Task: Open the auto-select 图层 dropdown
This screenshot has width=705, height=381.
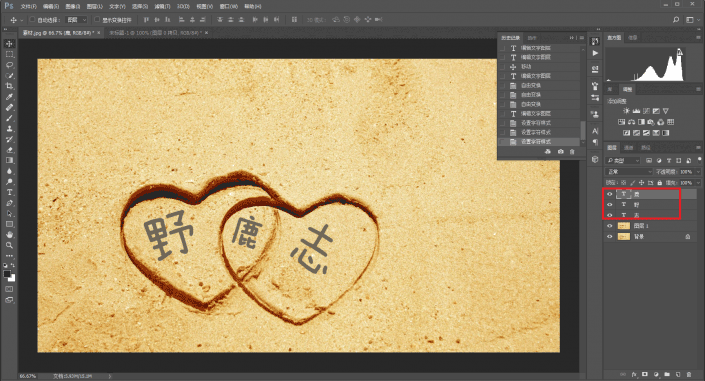Action: coord(76,20)
